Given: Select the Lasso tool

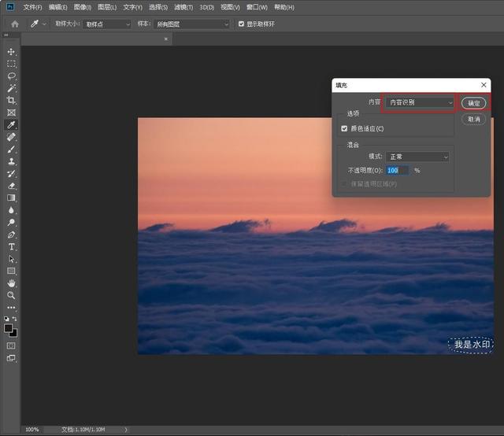Looking at the screenshot, I should tap(11, 76).
